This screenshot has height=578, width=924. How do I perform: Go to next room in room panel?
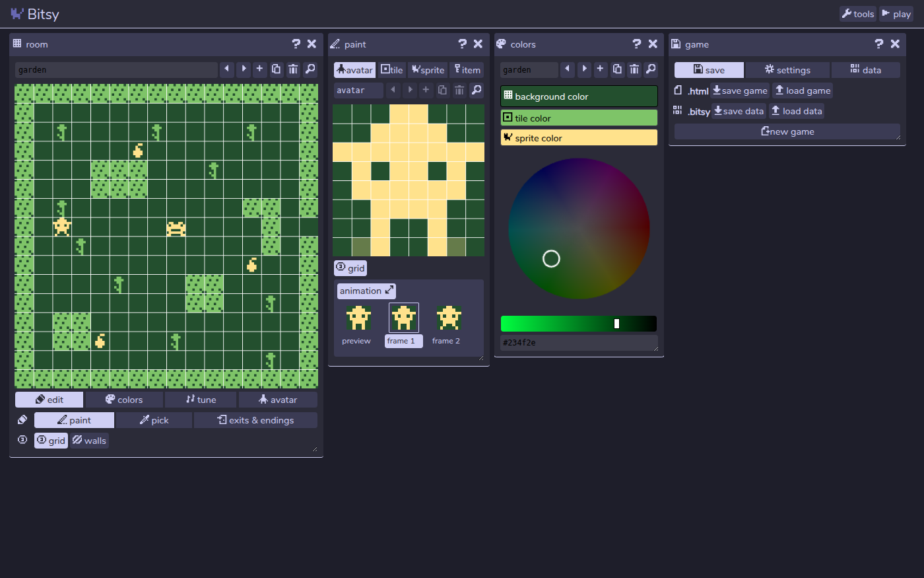[x=244, y=69]
